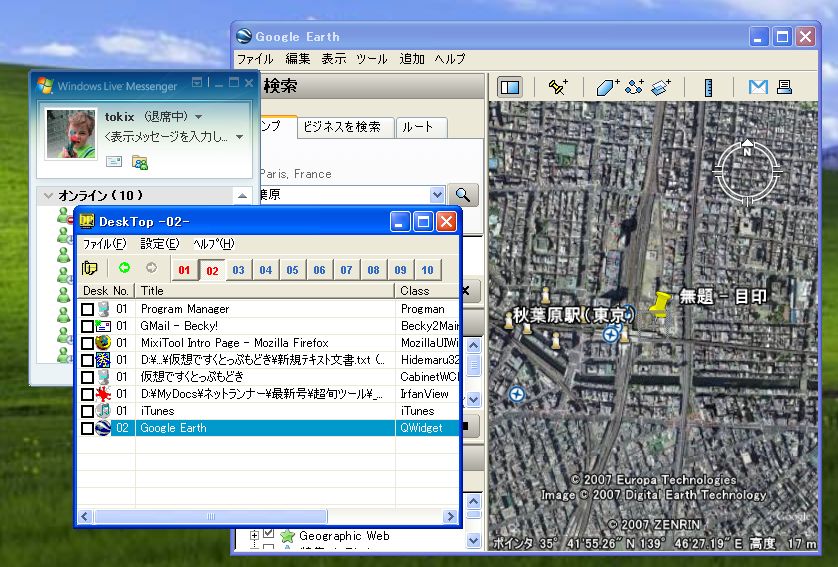The height and width of the screenshot is (567, 838).
Task: Check the Program Manager row checkbox
Action: click(87, 309)
